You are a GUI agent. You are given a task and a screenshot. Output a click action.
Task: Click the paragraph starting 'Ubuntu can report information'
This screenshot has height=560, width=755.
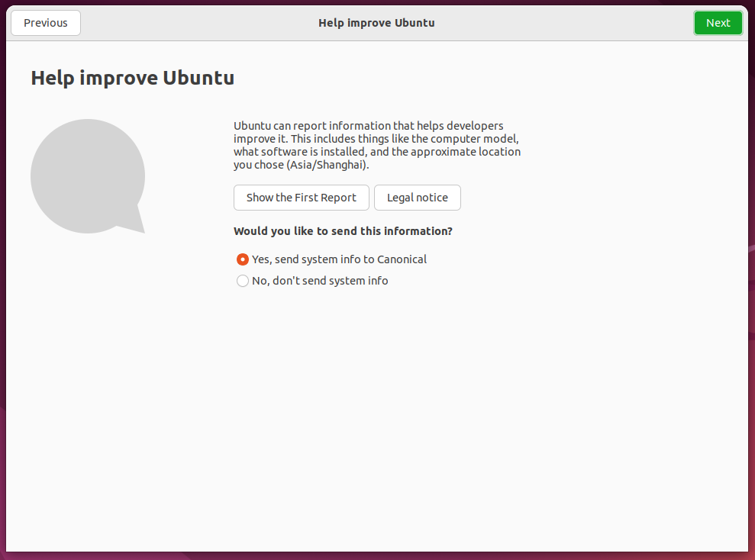coord(377,145)
